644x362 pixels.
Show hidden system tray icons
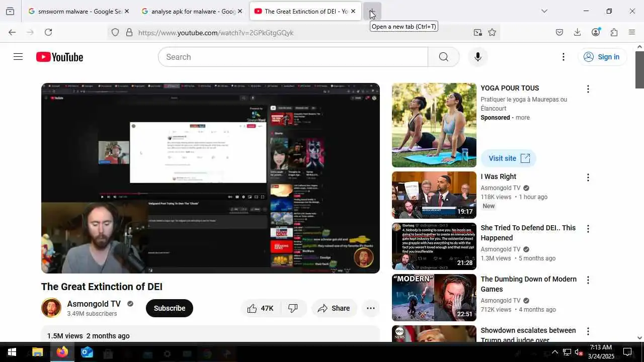point(555,352)
